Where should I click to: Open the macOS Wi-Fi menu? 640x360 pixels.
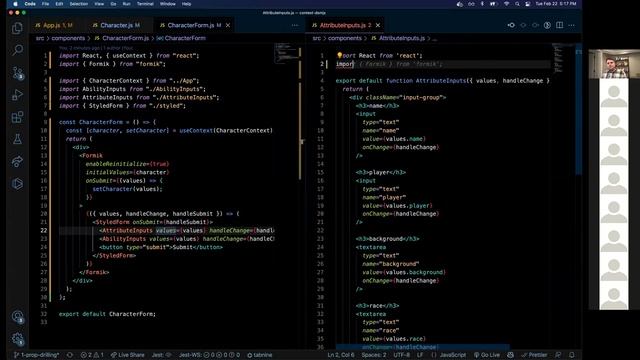507,4
